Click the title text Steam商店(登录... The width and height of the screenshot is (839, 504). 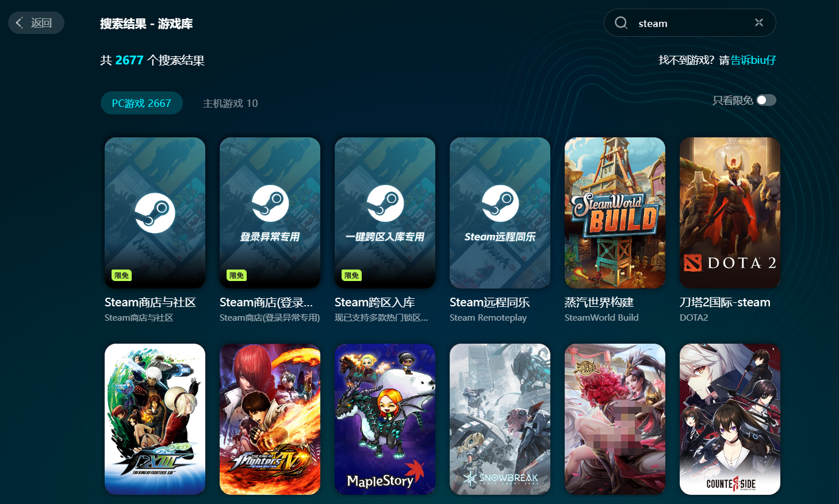point(266,302)
